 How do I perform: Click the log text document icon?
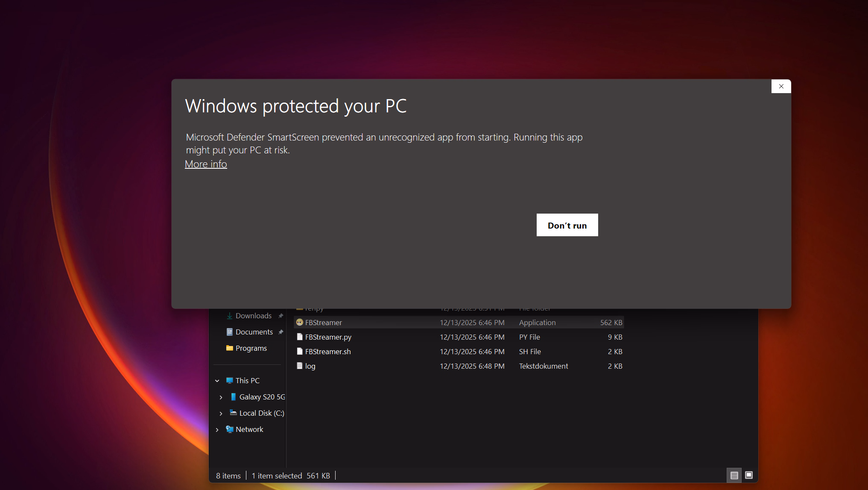[x=300, y=366]
